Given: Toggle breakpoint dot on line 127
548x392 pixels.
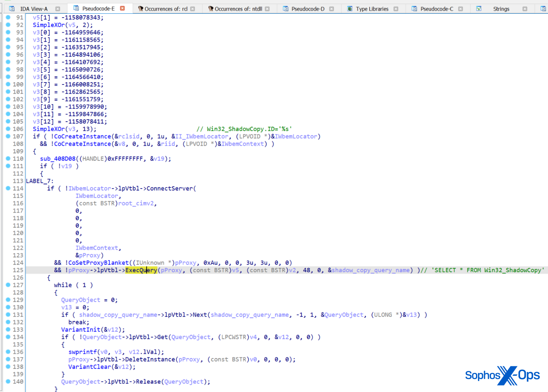Looking at the screenshot, I should (8, 285).
